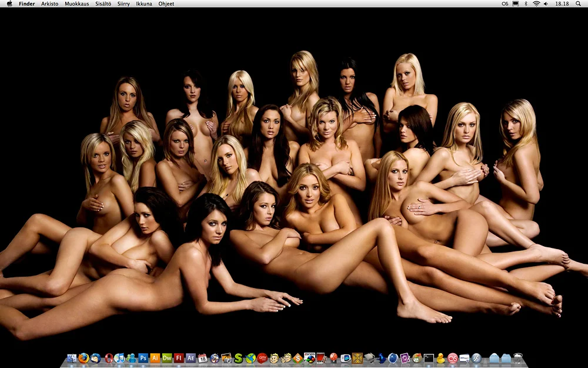This screenshot has height=368, width=588.
Task: Open the Bluetooth status menu
Action: [x=526, y=4]
